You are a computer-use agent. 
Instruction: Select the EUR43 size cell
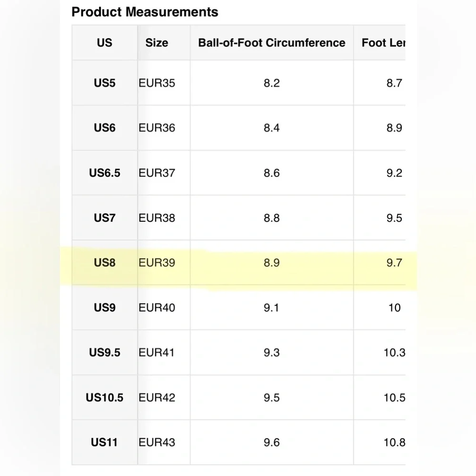coord(157,442)
